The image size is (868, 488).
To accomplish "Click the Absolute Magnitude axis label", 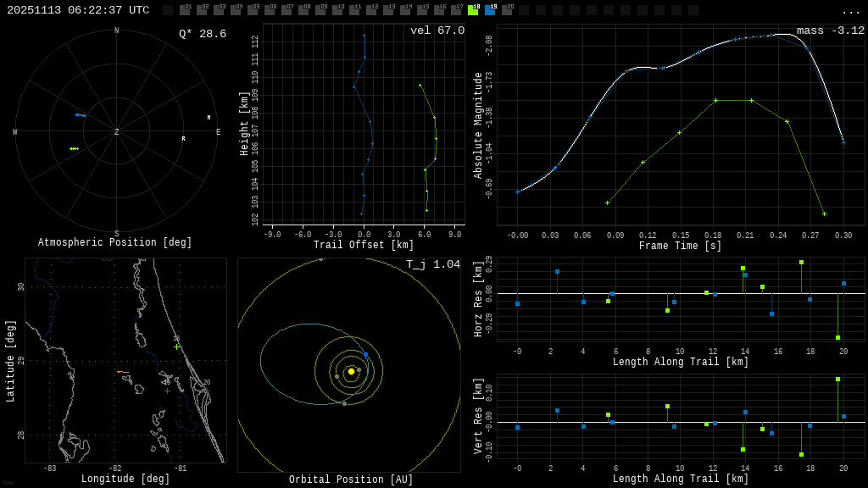I will [x=478, y=125].
